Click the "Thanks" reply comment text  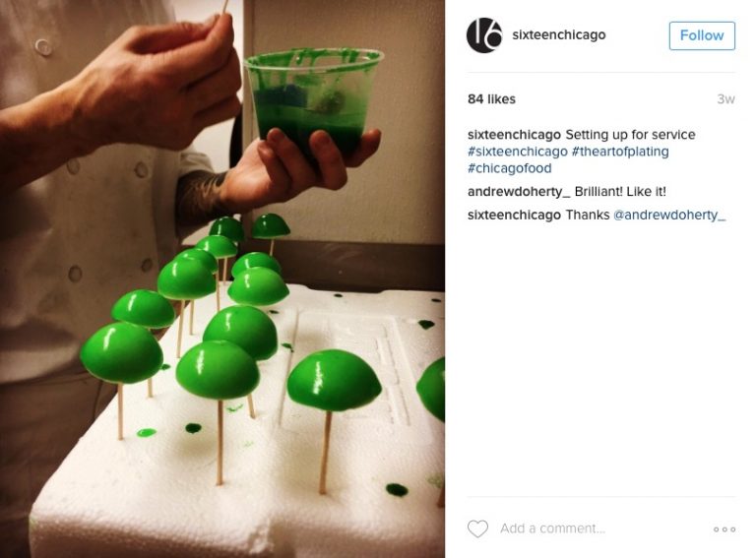click(587, 215)
